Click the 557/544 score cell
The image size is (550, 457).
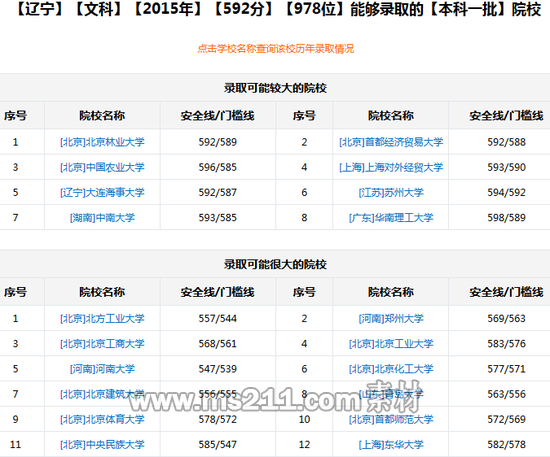217,318
